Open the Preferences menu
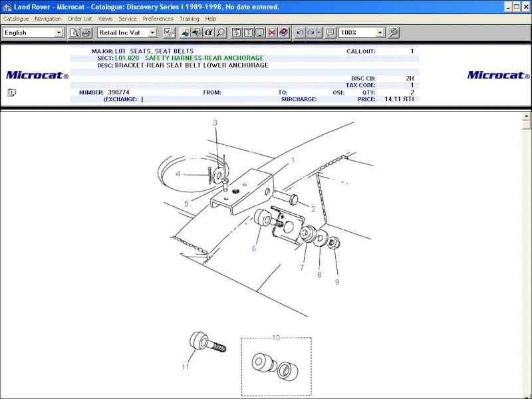Viewport: 532px width, 399px height. click(158, 19)
